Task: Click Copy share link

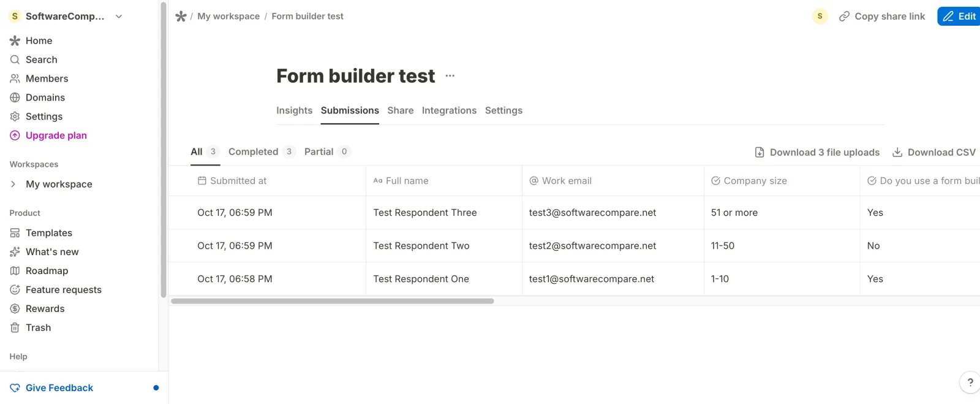Action: [x=882, y=17]
